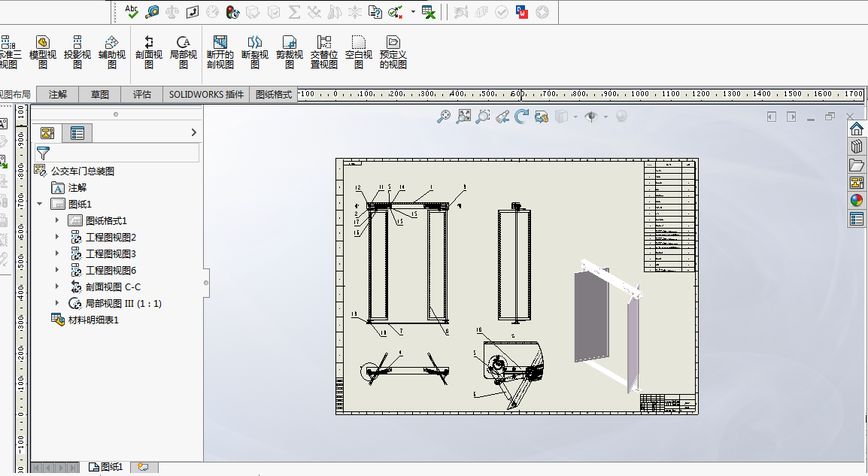Viewport: 868px width, 476px height.
Task: Open the Custom Properties task pane icon
Action: click(x=857, y=219)
